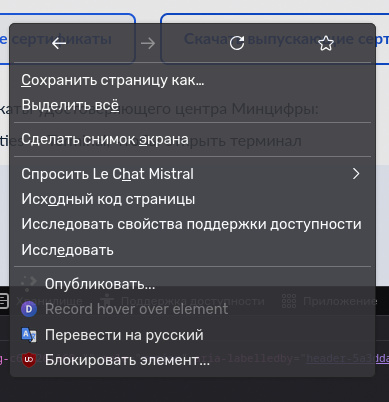Click the 'header-5a3dda' link in inspector
389x402 pixels.
tap(347, 358)
